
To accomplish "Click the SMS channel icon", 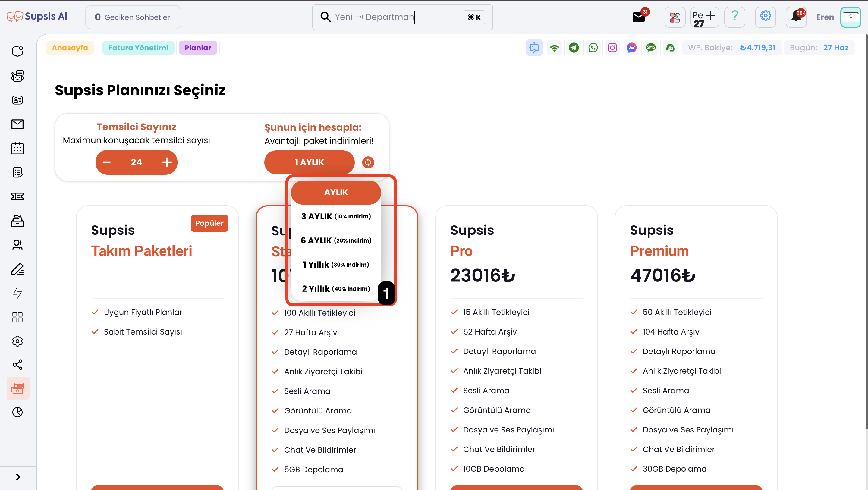I will tap(651, 48).
